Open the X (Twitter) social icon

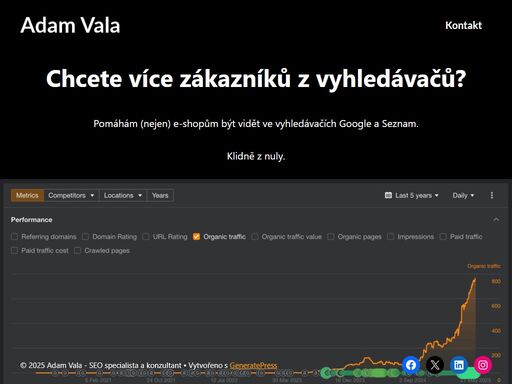point(435,365)
